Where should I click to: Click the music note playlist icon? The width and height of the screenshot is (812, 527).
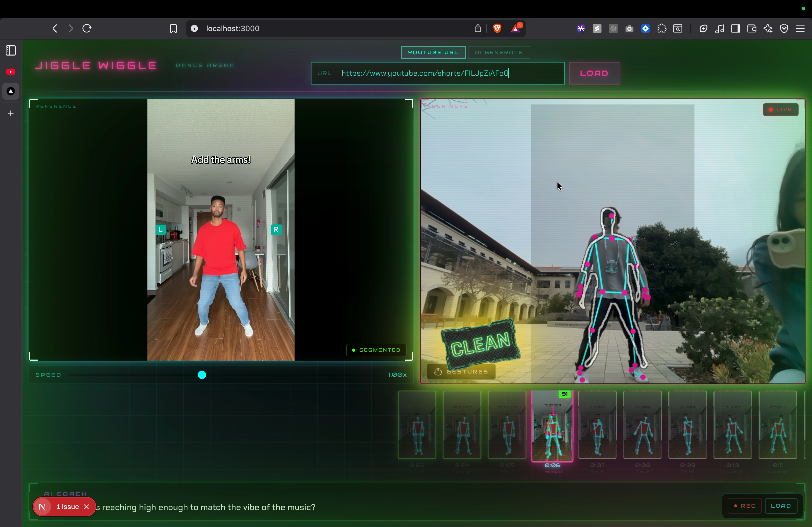tap(720, 29)
